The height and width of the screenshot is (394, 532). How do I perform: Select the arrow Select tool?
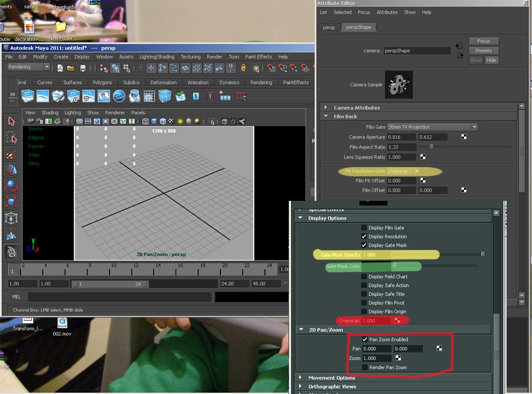(x=12, y=121)
